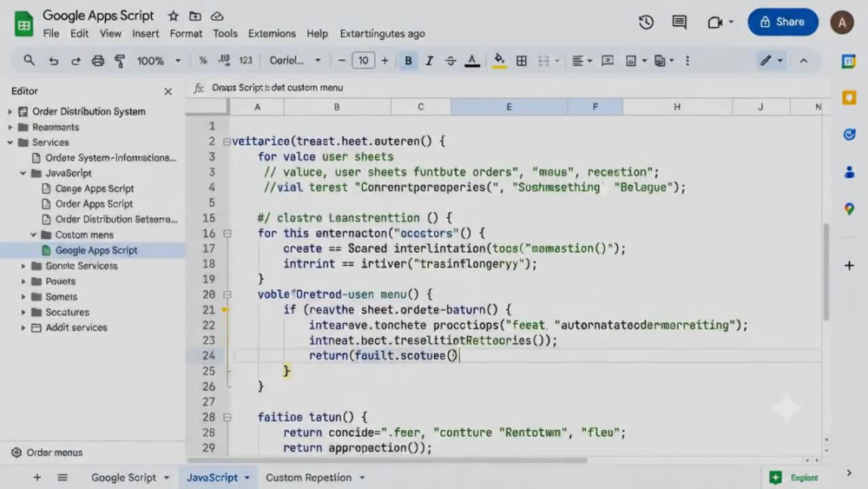Open version history clock icon
Viewport: 868px width, 489px height.
tap(646, 23)
